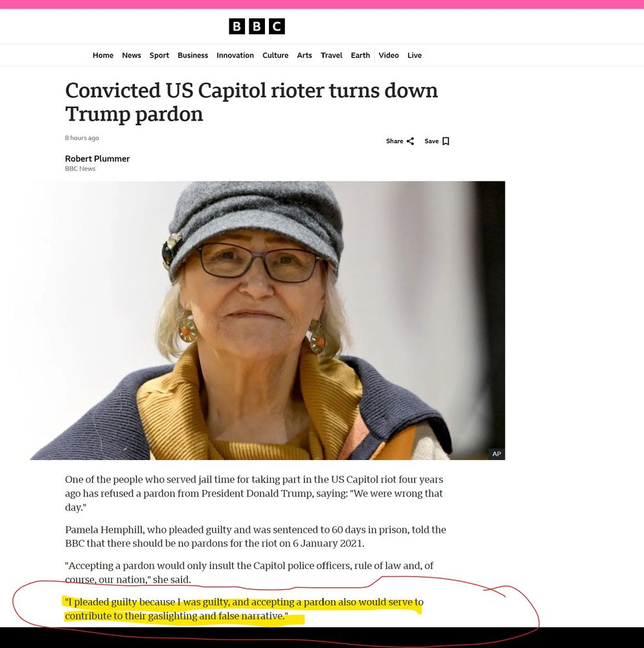
Task: Open the Sport section
Action: tap(159, 55)
